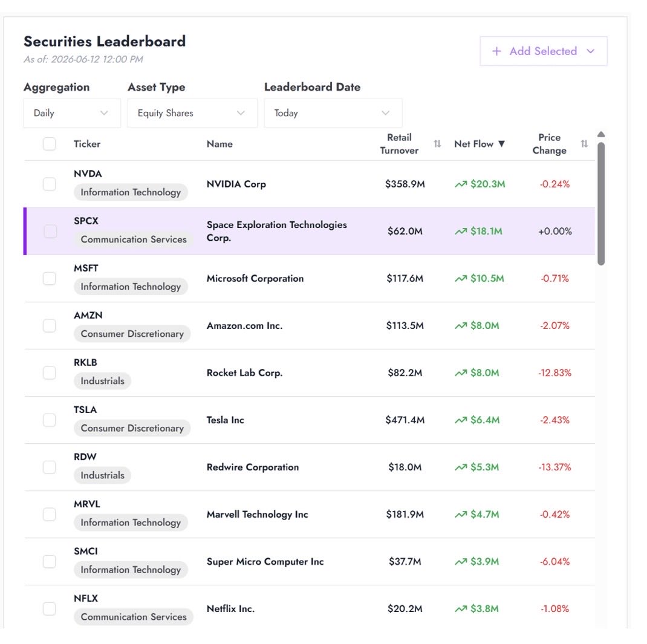647x644 pixels.
Task: Check the AMZN row checkbox
Action: (49, 326)
